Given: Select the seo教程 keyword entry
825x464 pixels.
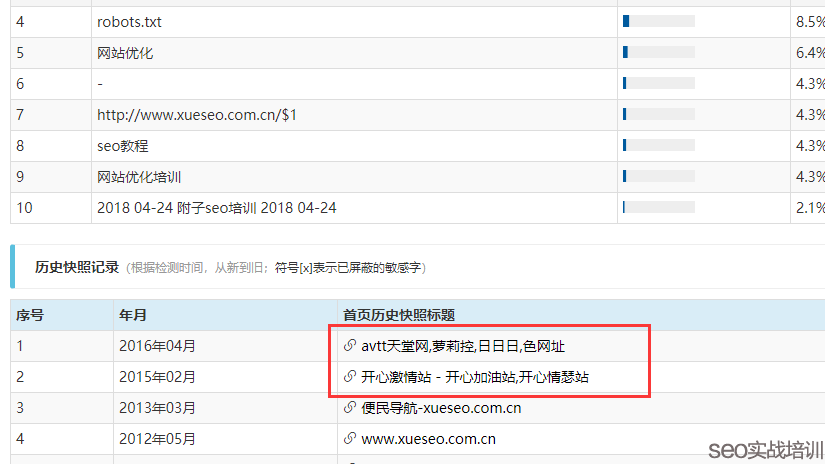Looking at the screenshot, I should pyautogui.click(x=123, y=146).
